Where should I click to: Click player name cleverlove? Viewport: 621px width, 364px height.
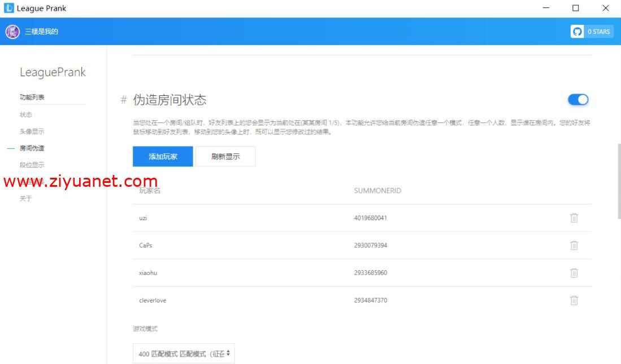(x=153, y=300)
